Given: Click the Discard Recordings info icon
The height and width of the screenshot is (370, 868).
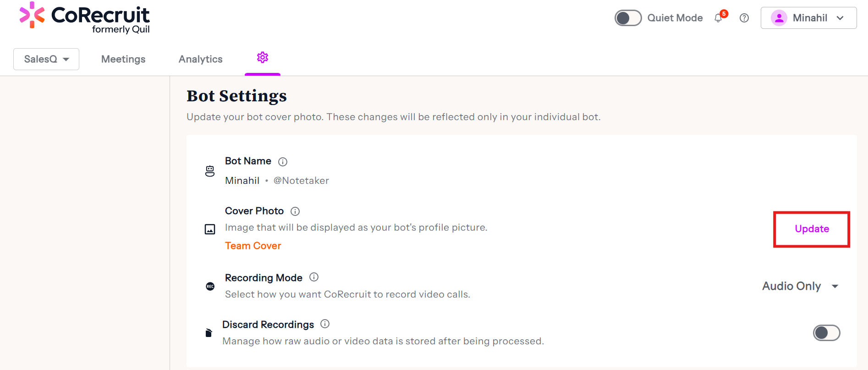Looking at the screenshot, I should (325, 324).
